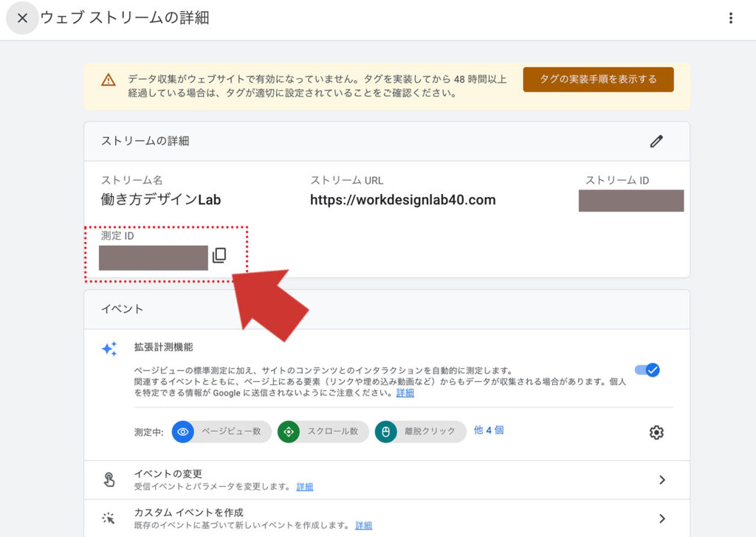
Task: Click the warning triangle icon in banner
Action: 109,80
